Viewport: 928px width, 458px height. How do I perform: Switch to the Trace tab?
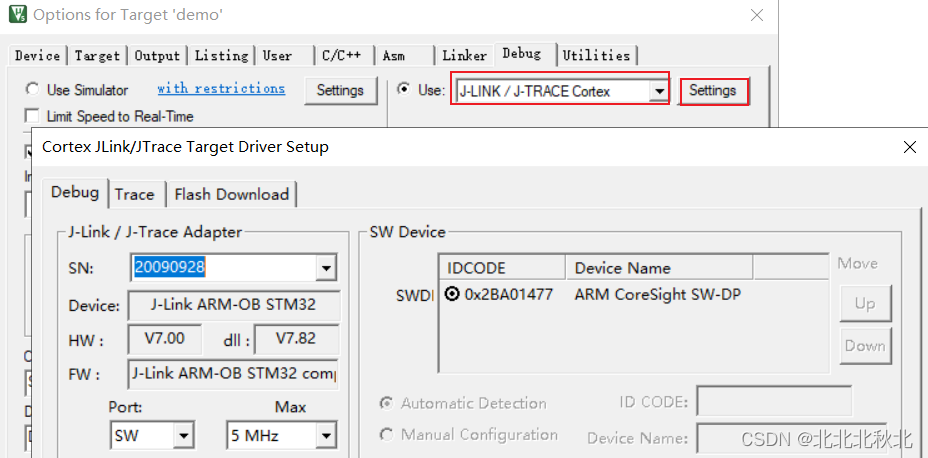(135, 194)
